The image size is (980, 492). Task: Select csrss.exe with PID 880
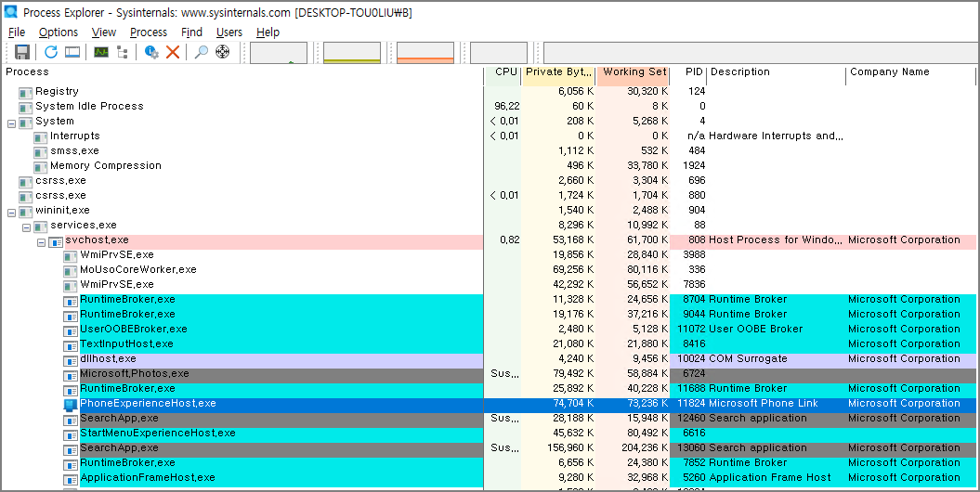[x=60, y=196]
